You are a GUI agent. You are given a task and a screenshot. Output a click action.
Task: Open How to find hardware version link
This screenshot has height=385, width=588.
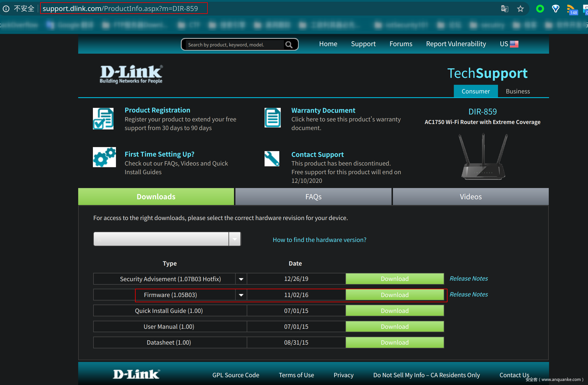319,240
